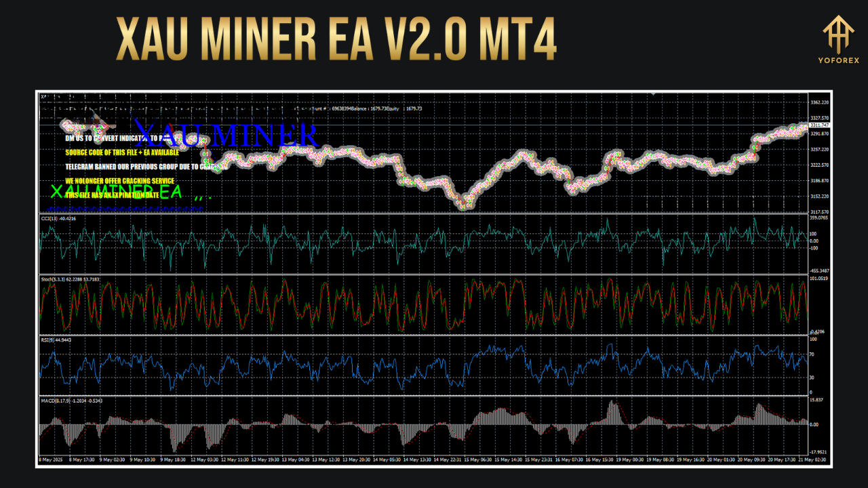This screenshot has height=488, width=868.
Task: Click the current price label 3311.747
Action: [819, 125]
